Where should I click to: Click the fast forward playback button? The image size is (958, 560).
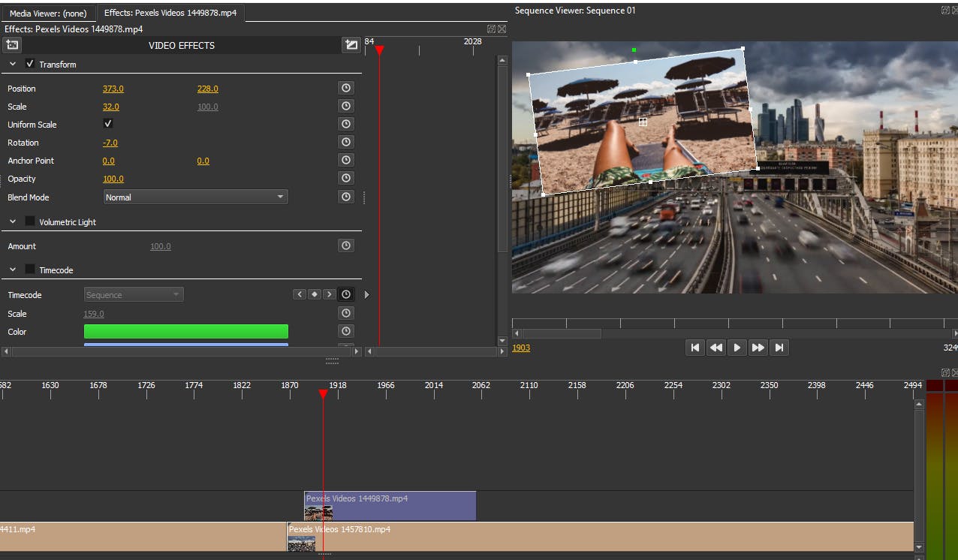coord(758,348)
